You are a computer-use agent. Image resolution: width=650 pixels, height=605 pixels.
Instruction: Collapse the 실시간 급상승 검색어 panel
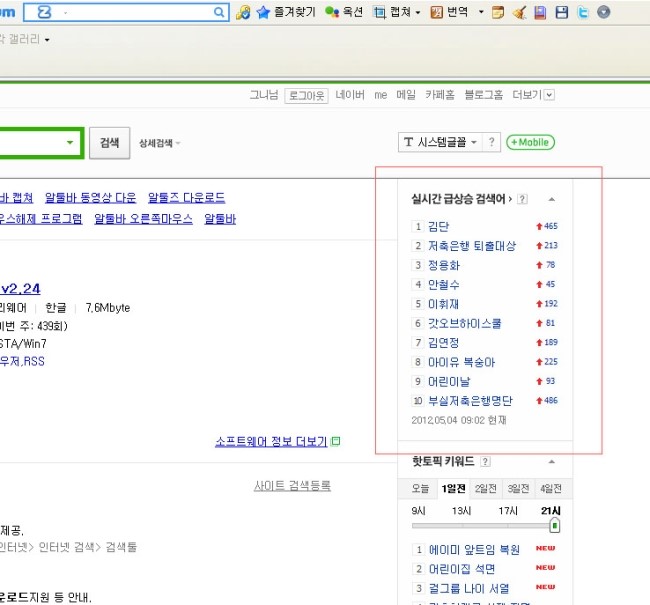point(551,199)
